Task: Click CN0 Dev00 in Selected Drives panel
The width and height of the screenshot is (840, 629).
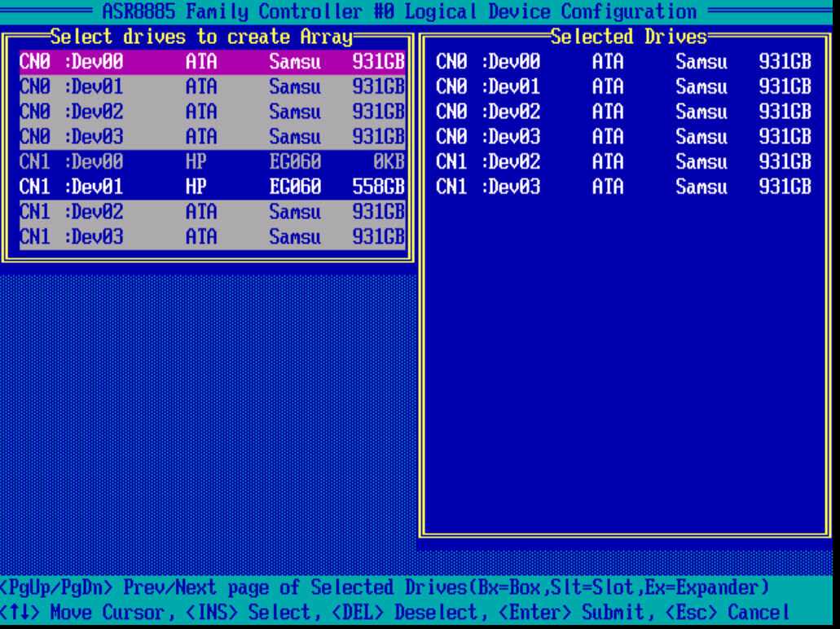Action: tap(623, 62)
